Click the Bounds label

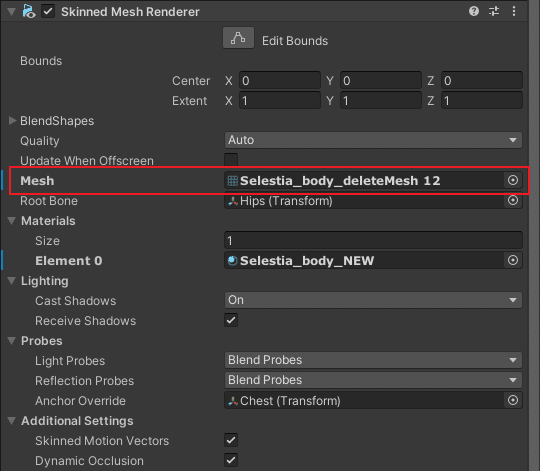[41, 61]
